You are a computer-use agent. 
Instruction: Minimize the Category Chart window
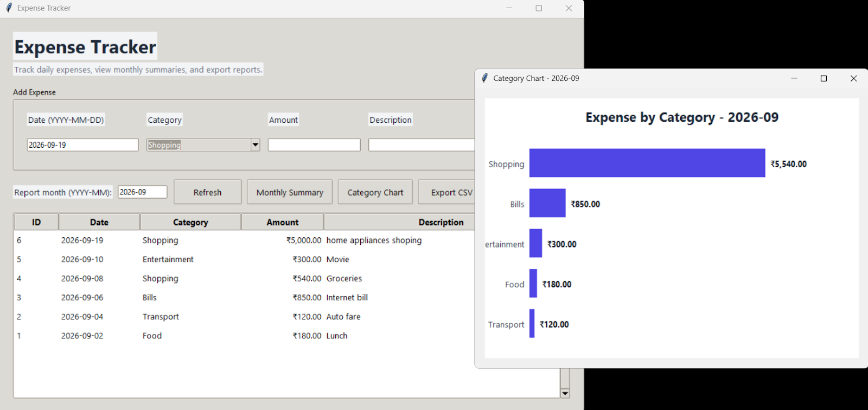click(794, 78)
